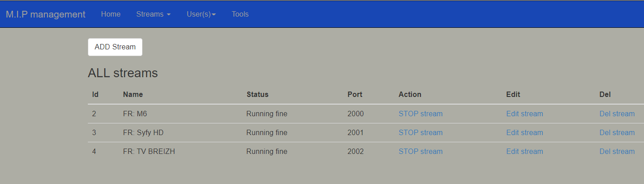
Task: Click the M.I.P management brand link
Action: click(x=46, y=14)
